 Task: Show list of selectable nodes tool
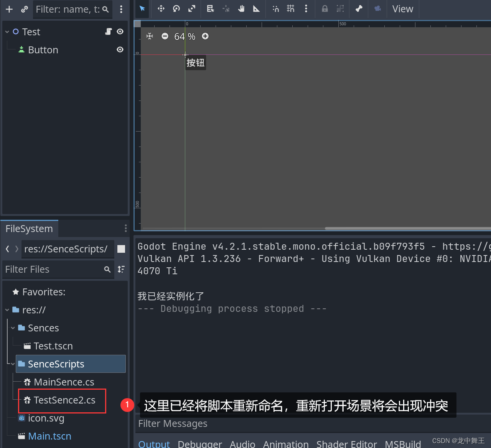click(x=211, y=9)
